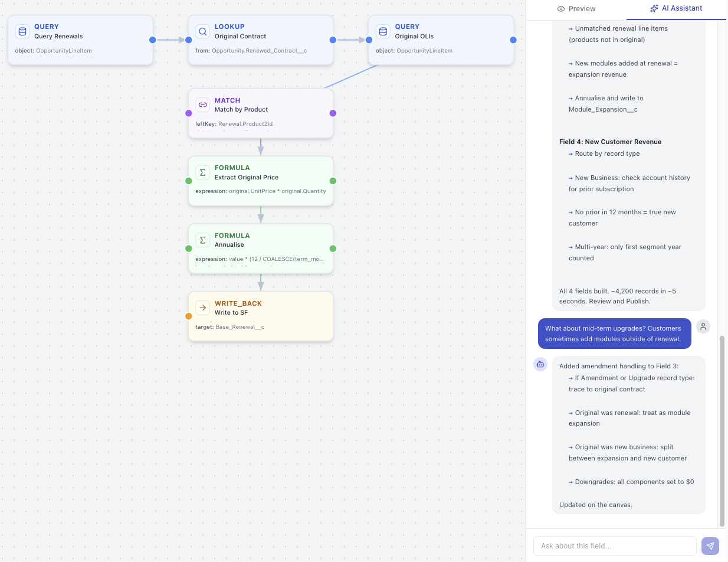Click the right green port of Extract Original Price
This screenshot has width=728, height=562.
click(333, 181)
